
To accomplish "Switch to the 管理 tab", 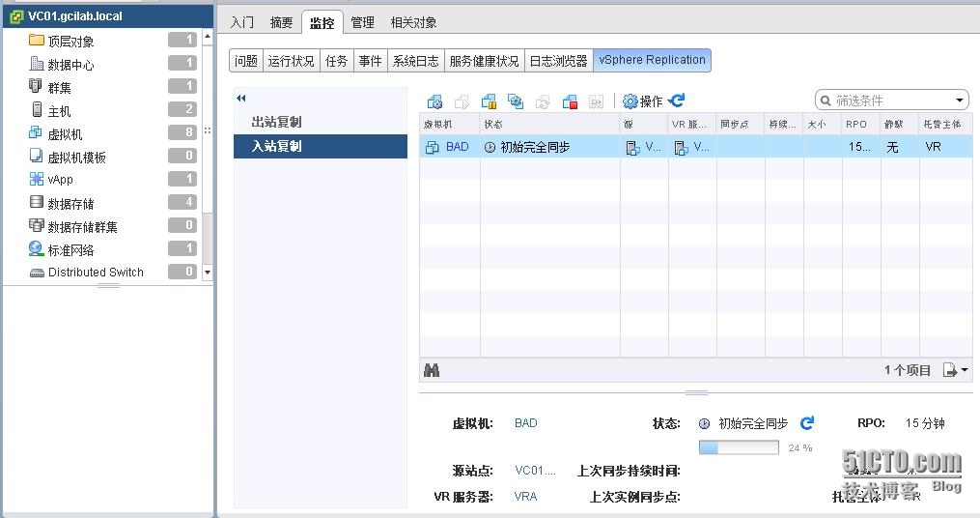I will coord(362,22).
